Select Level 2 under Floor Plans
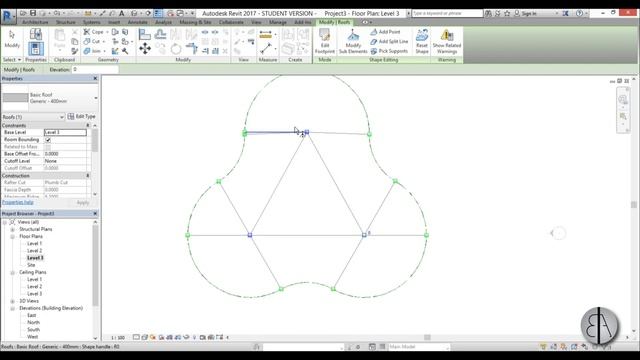Screen dimensions: 640x360 pos(34,251)
